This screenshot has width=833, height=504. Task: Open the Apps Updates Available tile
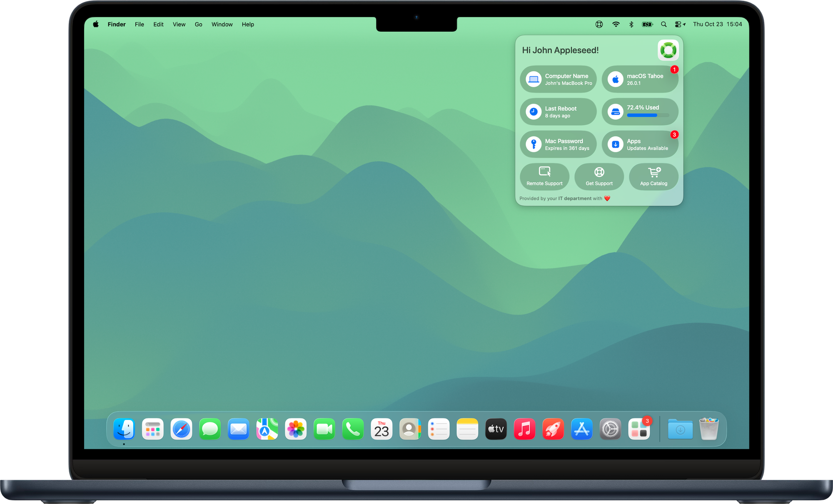(640, 144)
